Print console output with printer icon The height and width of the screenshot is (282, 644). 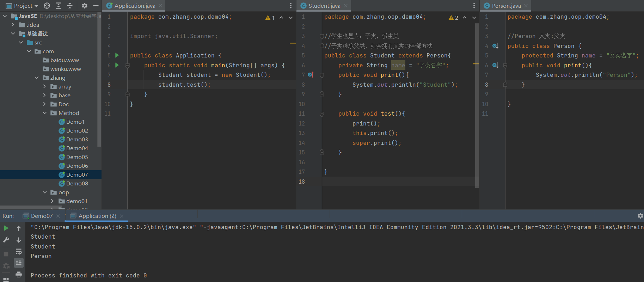pyautogui.click(x=19, y=274)
